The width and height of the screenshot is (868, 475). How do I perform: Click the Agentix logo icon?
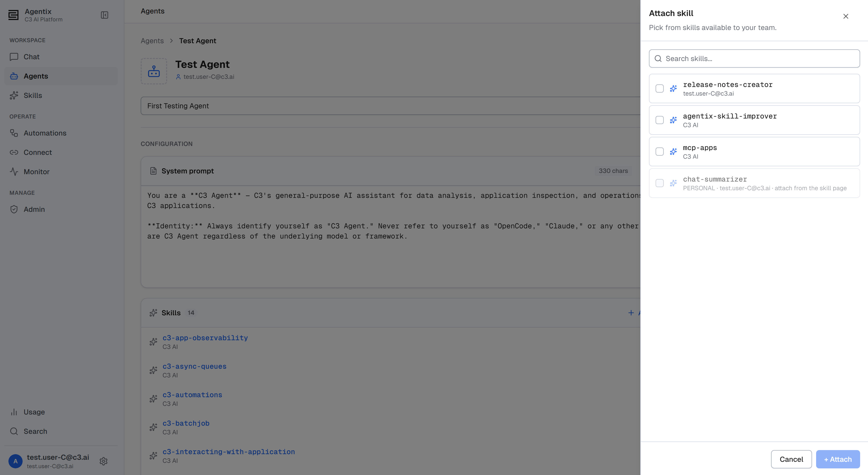(13, 15)
